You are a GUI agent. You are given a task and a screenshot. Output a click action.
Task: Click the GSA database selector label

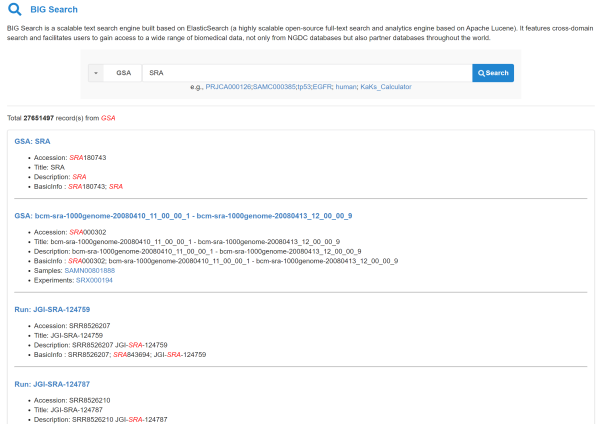point(123,73)
